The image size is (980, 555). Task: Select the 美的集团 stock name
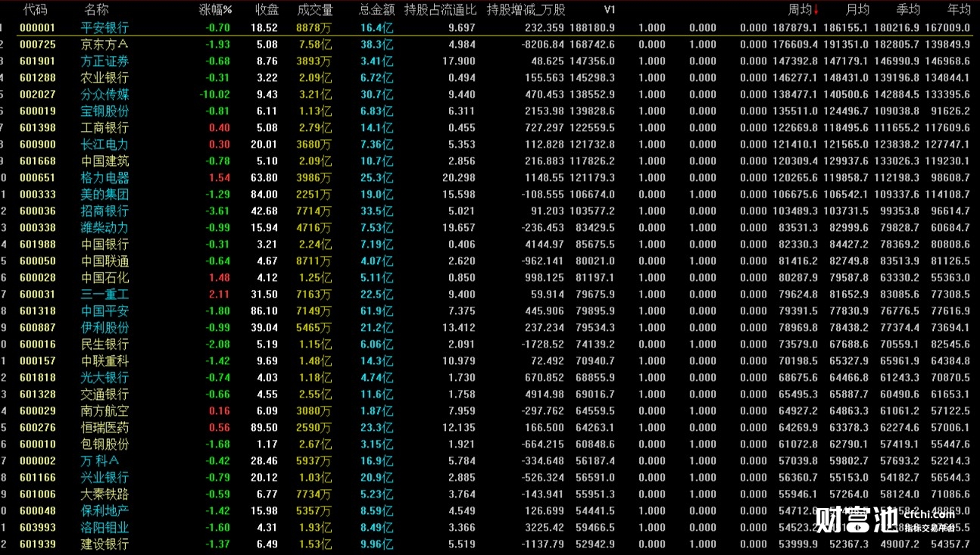(x=105, y=195)
